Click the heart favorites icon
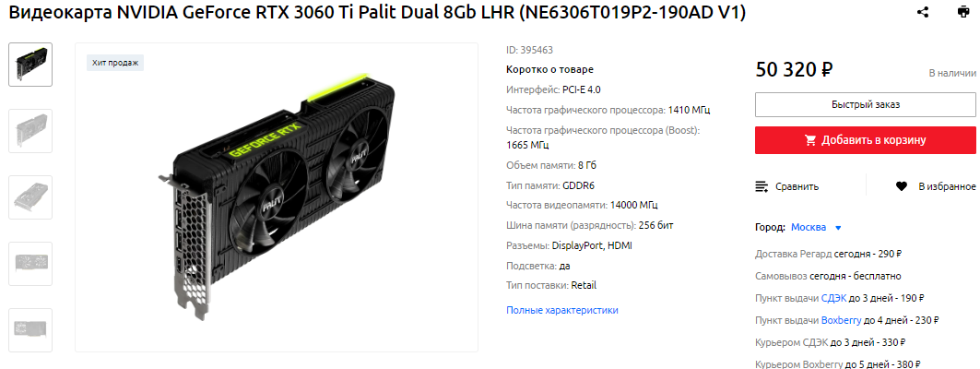 902,186
